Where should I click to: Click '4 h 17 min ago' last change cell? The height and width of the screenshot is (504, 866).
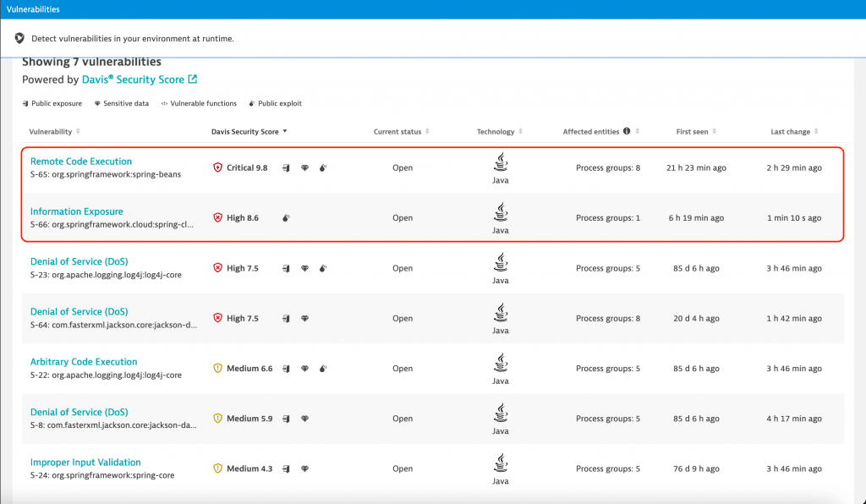coord(793,419)
